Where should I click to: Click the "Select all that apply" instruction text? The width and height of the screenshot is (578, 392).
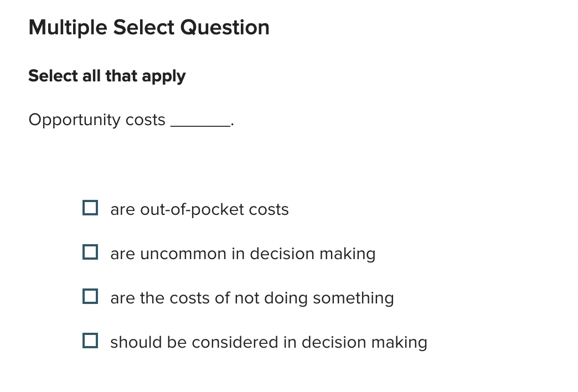[107, 76]
